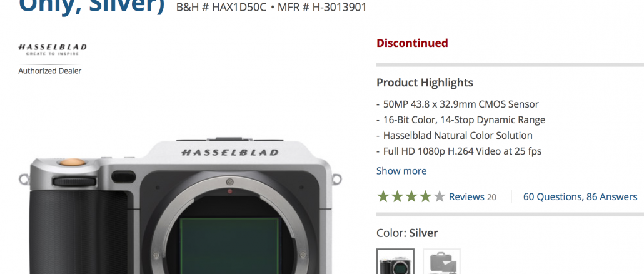Screen dimensions: 644x274
Task: Click the MFR # H-3013901 number
Action: click(x=322, y=8)
